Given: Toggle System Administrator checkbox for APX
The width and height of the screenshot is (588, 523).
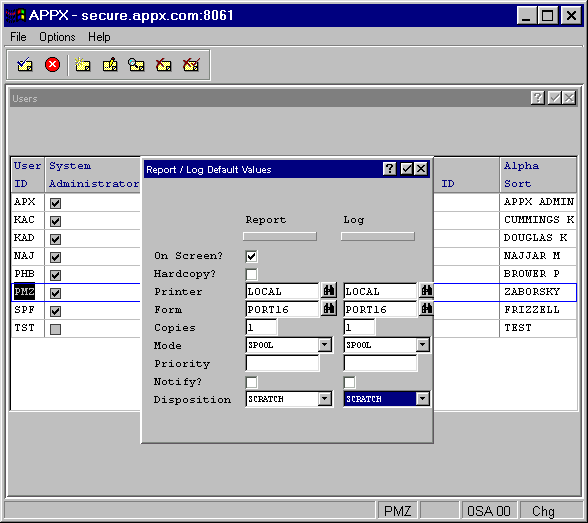Looking at the screenshot, I should pos(56,203).
